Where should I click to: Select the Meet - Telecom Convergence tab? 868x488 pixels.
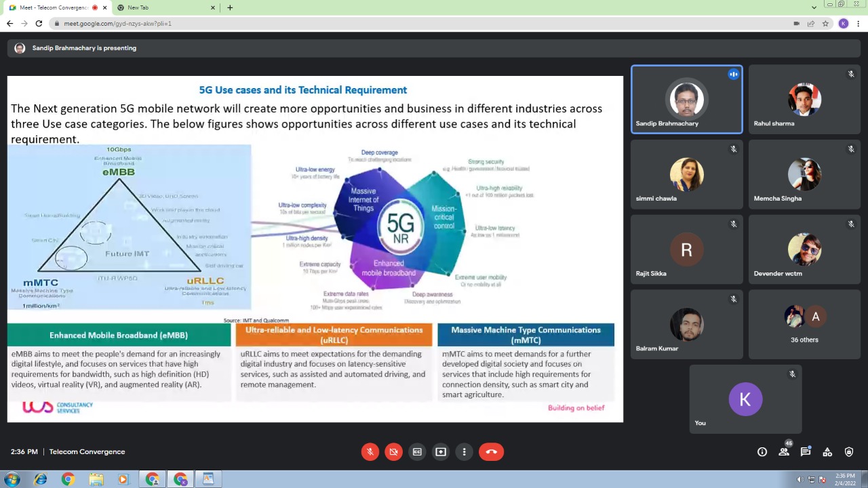pos(51,7)
